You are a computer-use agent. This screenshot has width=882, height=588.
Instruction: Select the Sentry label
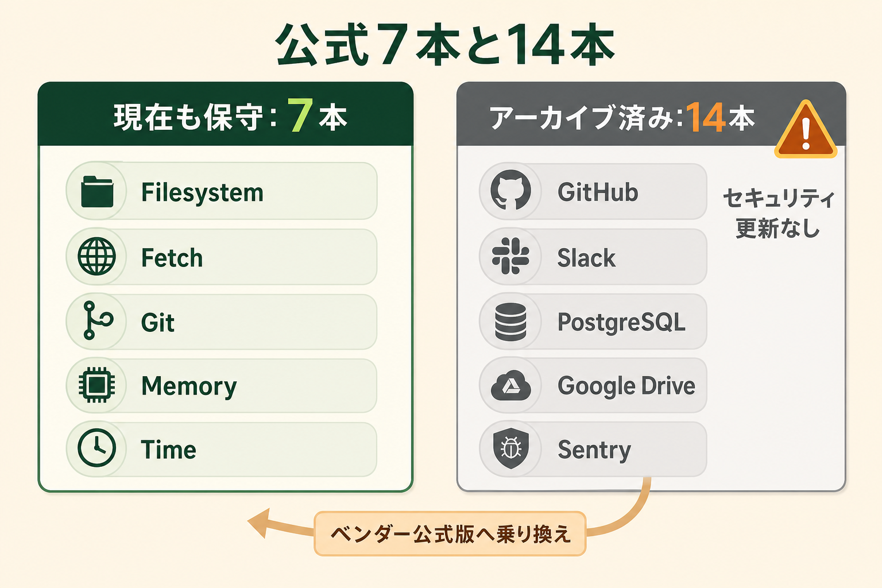pos(594,450)
